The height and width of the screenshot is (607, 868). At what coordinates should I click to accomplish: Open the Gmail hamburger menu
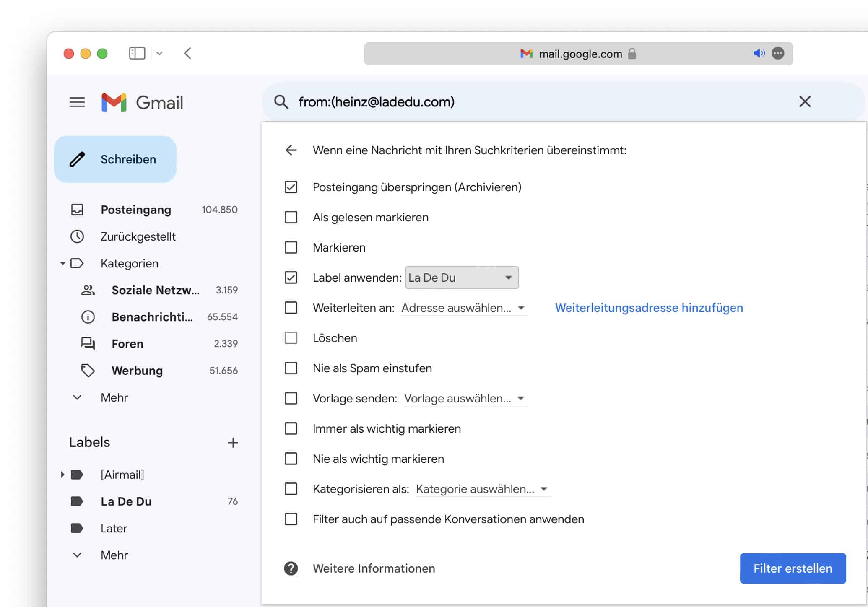click(77, 102)
